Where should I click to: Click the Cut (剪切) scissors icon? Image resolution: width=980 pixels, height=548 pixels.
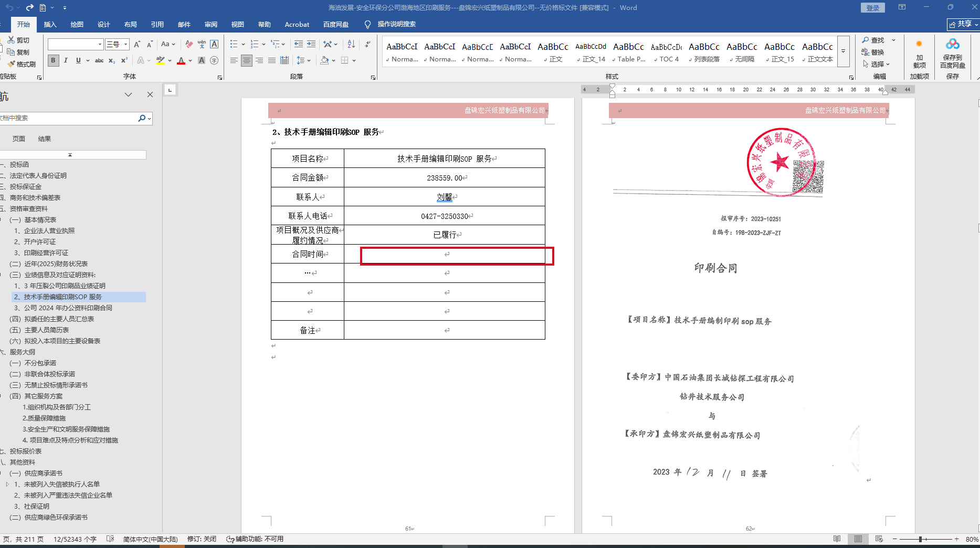point(11,40)
